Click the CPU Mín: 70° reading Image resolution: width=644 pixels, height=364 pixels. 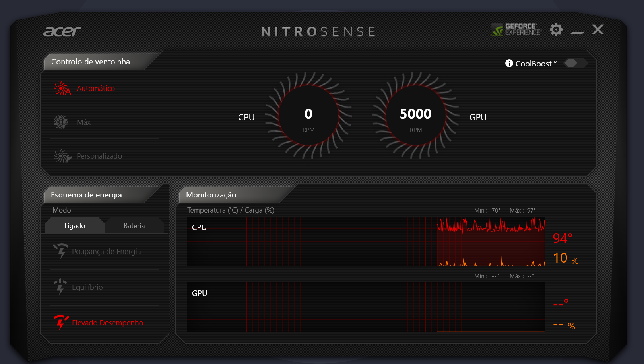coord(487,211)
